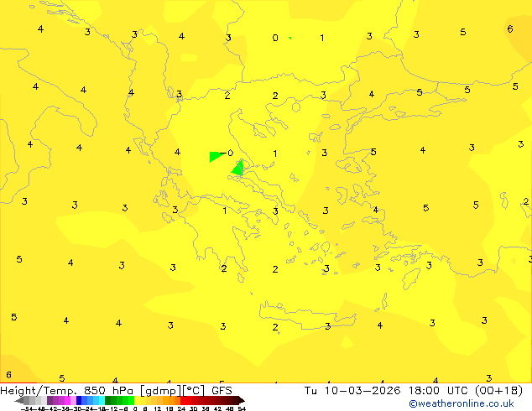532x411 pixels.
Task: Click the '0' value in top row
Action: tap(275, 38)
